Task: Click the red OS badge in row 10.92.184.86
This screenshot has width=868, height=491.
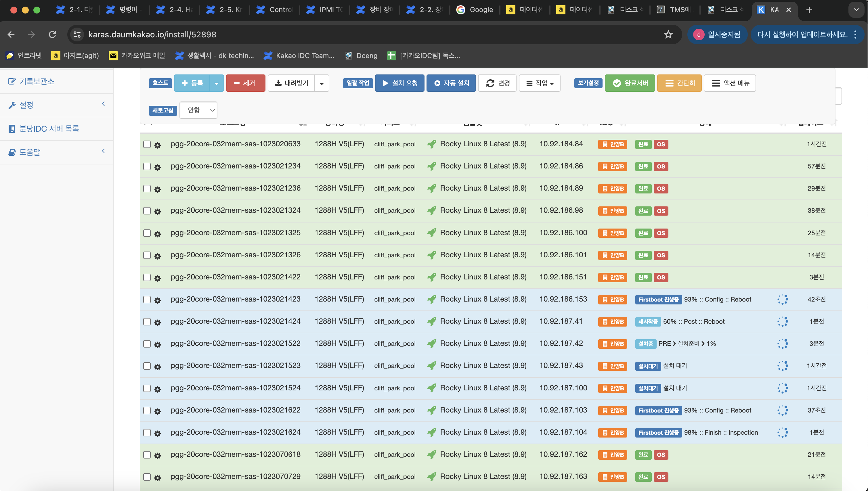Action: tap(661, 166)
